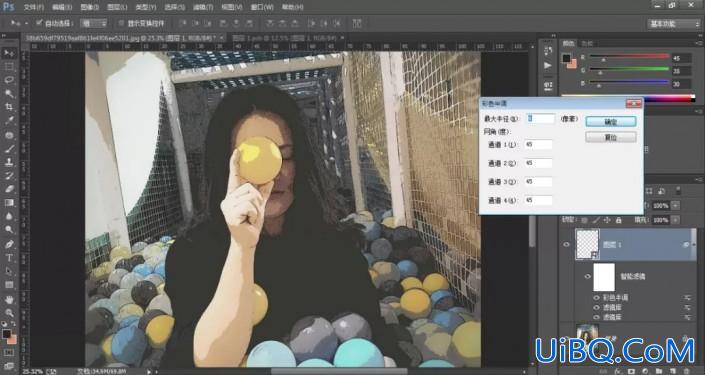The width and height of the screenshot is (705, 375).
Task: Toggle visibility of bottom 滤镜库 filter
Action: tap(596, 317)
